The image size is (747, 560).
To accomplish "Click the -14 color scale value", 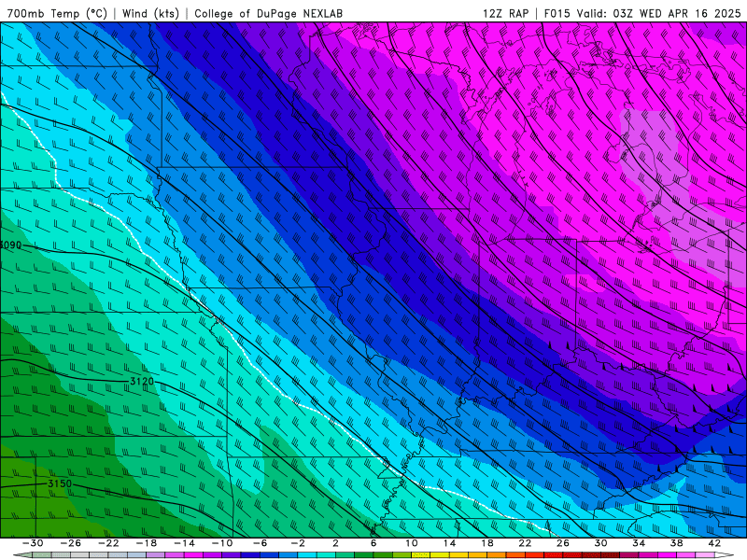I will 184,543.
